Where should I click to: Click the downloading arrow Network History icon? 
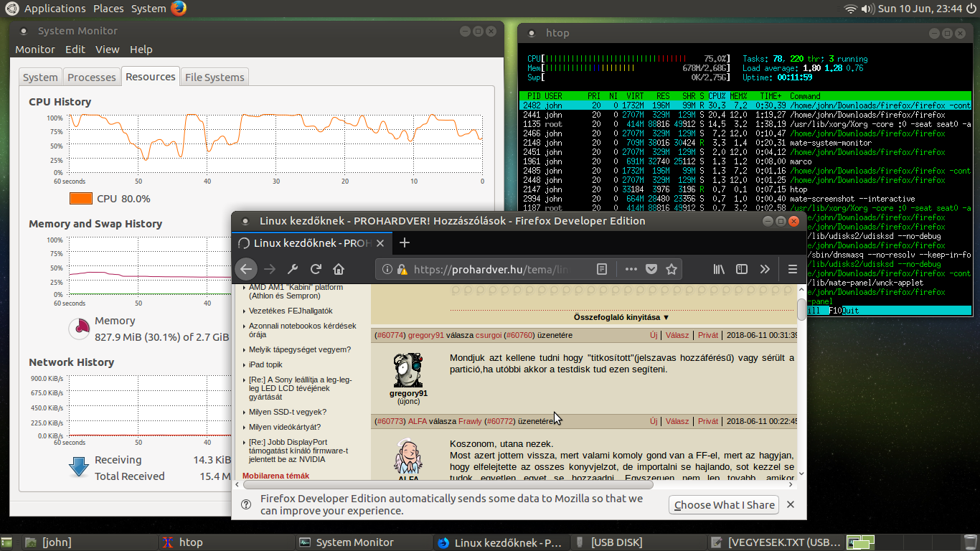click(78, 467)
